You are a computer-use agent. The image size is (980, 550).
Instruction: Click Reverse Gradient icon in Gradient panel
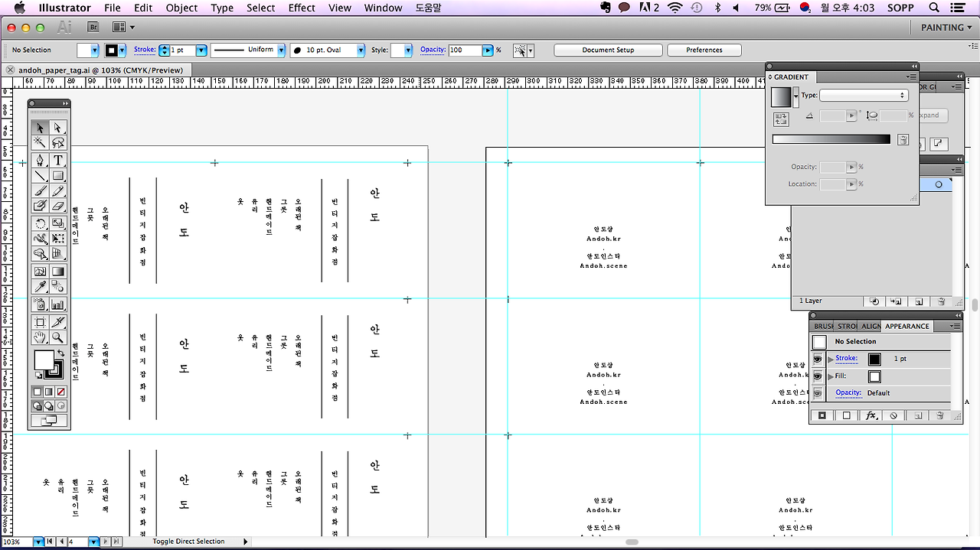pyautogui.click(x=781, y=119)
